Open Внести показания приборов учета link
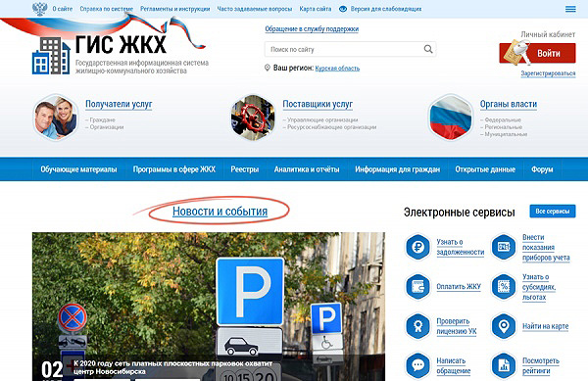Viewport: 588px width, 381px height. tap(546, 247)
